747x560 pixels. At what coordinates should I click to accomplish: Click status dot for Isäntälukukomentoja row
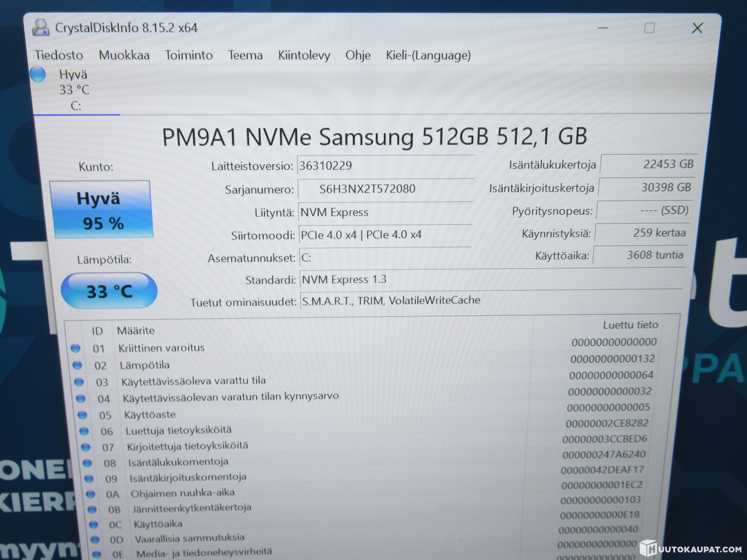click(87, 463)
